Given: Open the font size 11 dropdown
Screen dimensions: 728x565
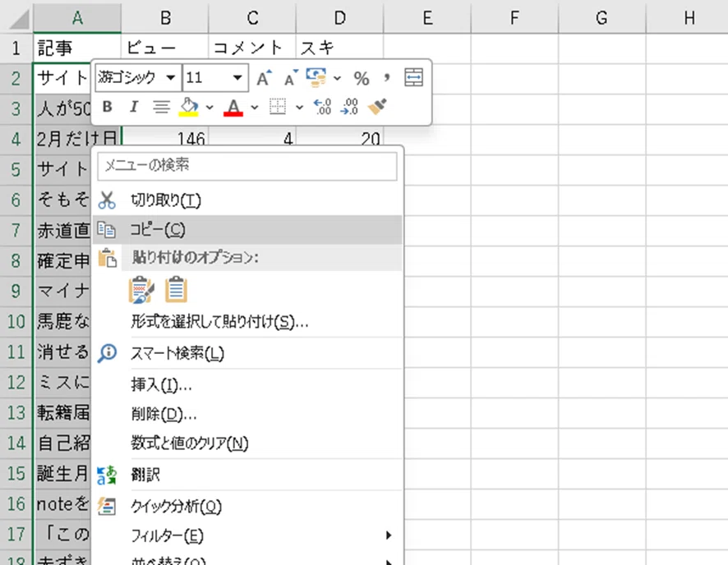Looking at the screenshot, I should 237,77.
